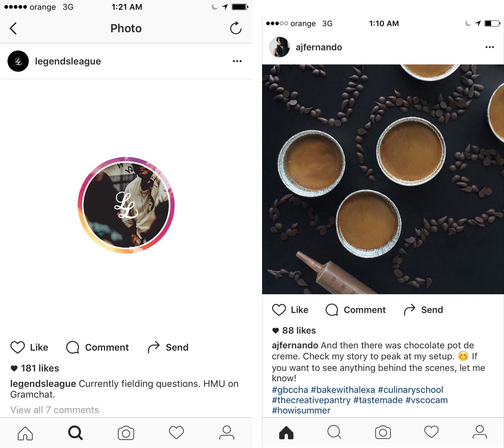Open the legendsleague story ring image
Screen dimensions: 504x448
126,205
